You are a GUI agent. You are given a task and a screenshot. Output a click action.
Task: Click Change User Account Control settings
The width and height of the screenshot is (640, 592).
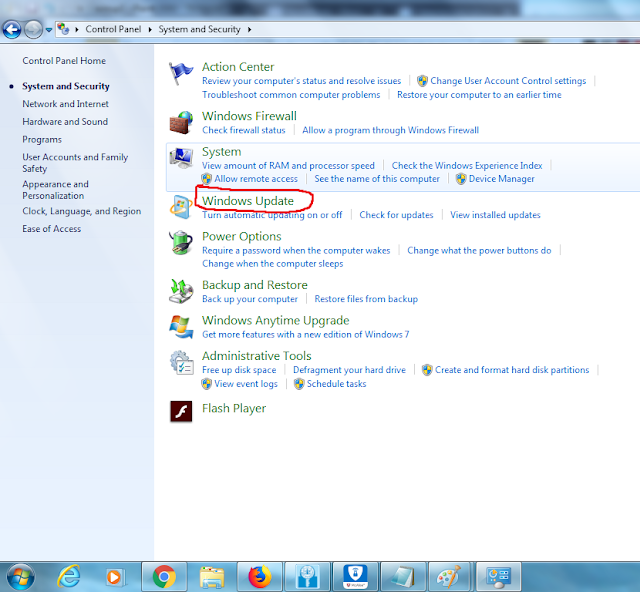coord(508,81)
